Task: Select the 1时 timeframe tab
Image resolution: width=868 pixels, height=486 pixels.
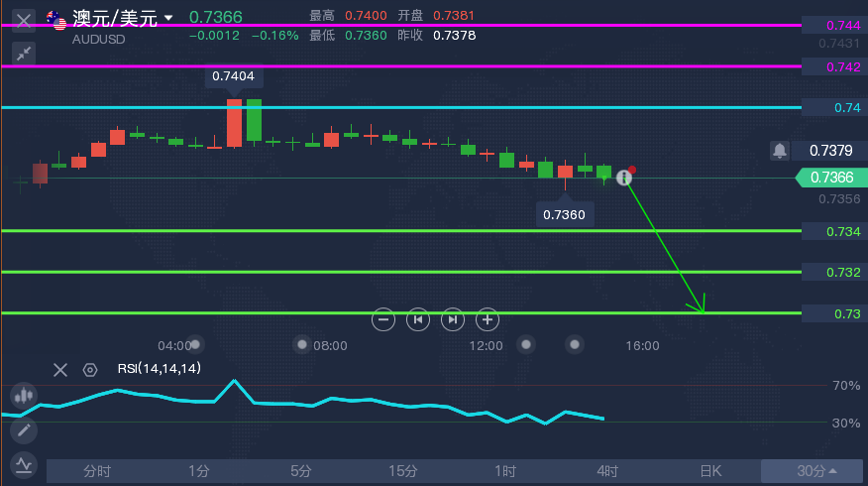Action: point(505,471)
